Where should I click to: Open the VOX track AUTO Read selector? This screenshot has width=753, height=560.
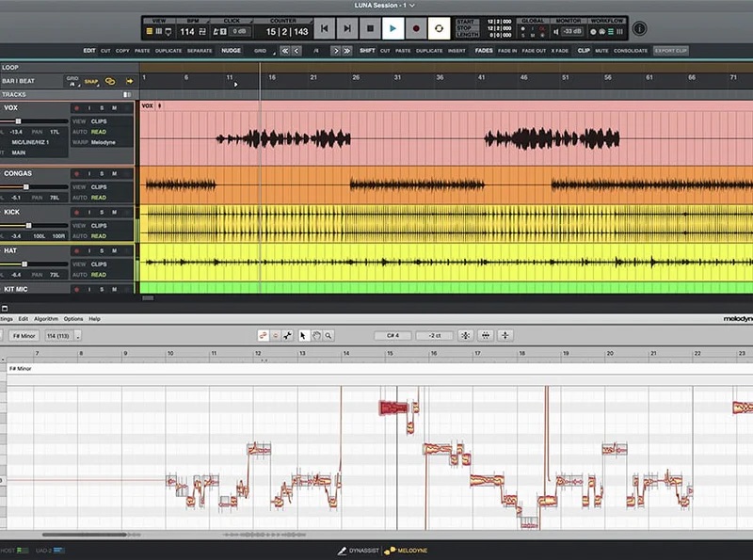[x=99, y=132]
